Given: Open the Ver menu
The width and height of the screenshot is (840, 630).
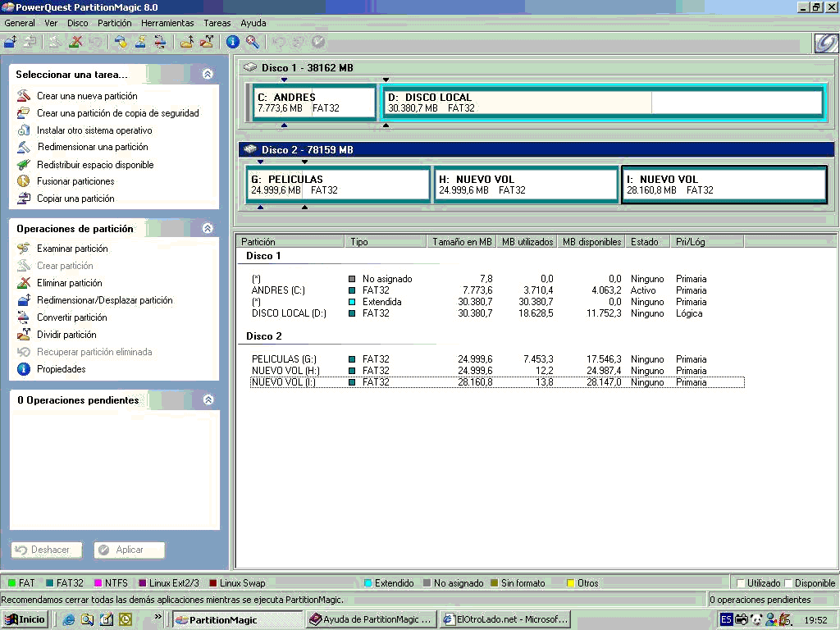Looking at the screenshot, I should 51,23.
